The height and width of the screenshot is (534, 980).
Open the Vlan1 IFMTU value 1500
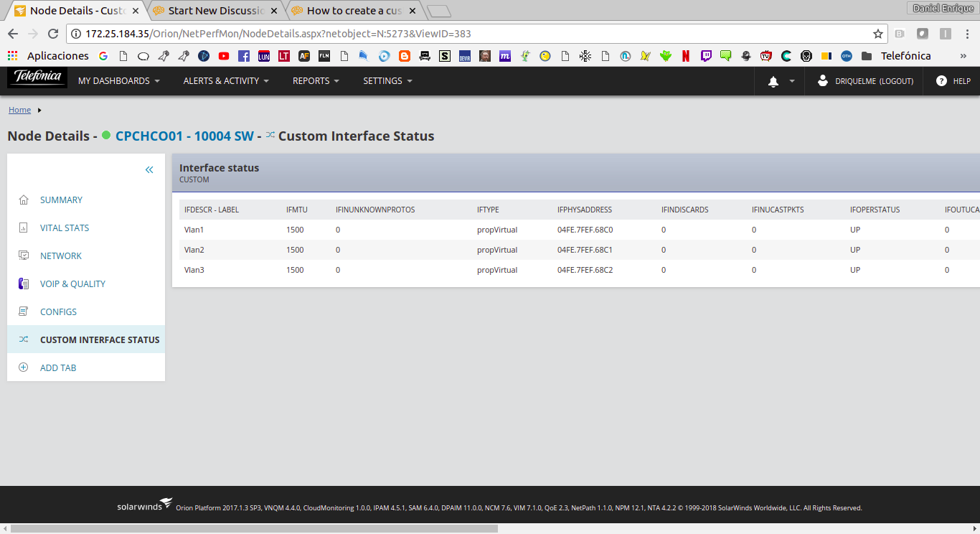pyautogui.click(x=295, y=230)
